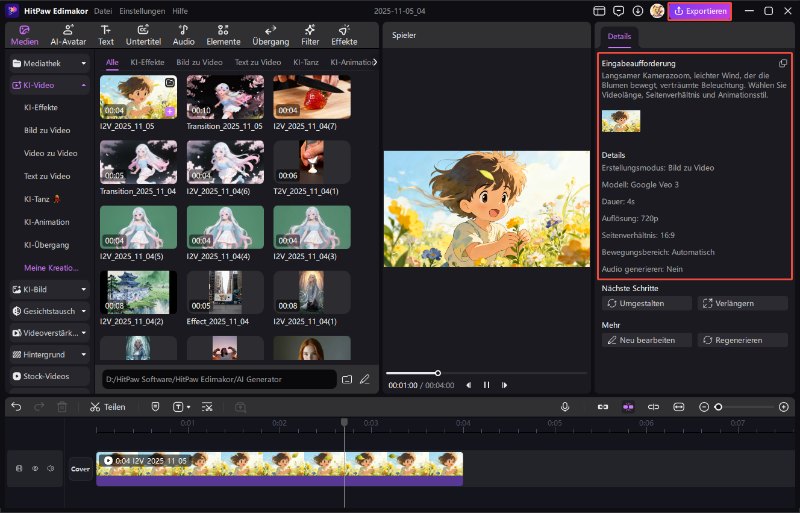Open the Audio panel
This screenshot has width=800, height=513.
click(183, 35)
